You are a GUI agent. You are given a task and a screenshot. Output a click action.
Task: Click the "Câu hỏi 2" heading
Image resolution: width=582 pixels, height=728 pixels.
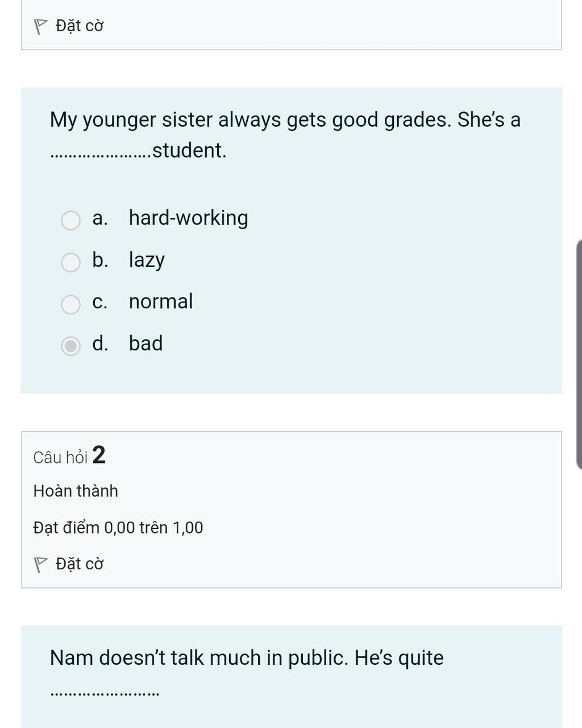pyautogui.click(x=69, y=456)
